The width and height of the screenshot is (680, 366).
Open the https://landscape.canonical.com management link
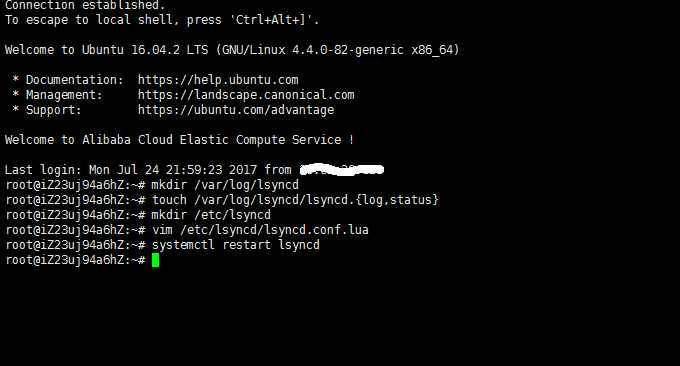[x=246, y=95]
